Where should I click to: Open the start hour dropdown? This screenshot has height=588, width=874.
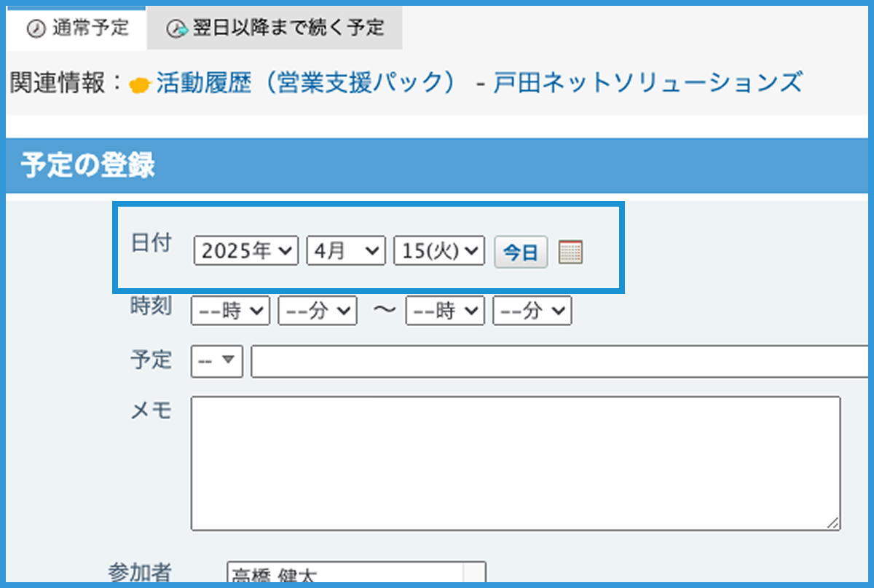229,311
